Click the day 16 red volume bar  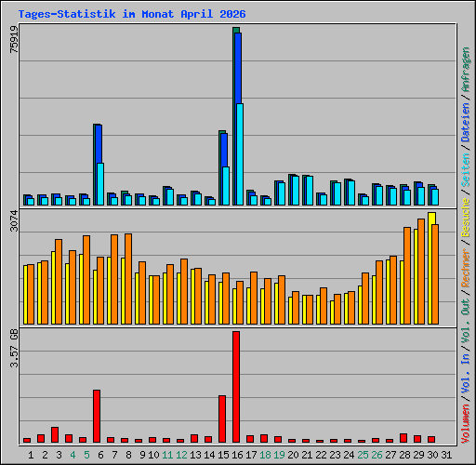tap(236, 387)
